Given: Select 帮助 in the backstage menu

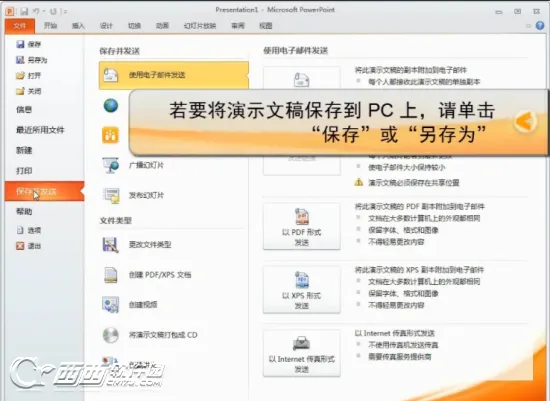Looking at the screenshot, I should (24, 212).
